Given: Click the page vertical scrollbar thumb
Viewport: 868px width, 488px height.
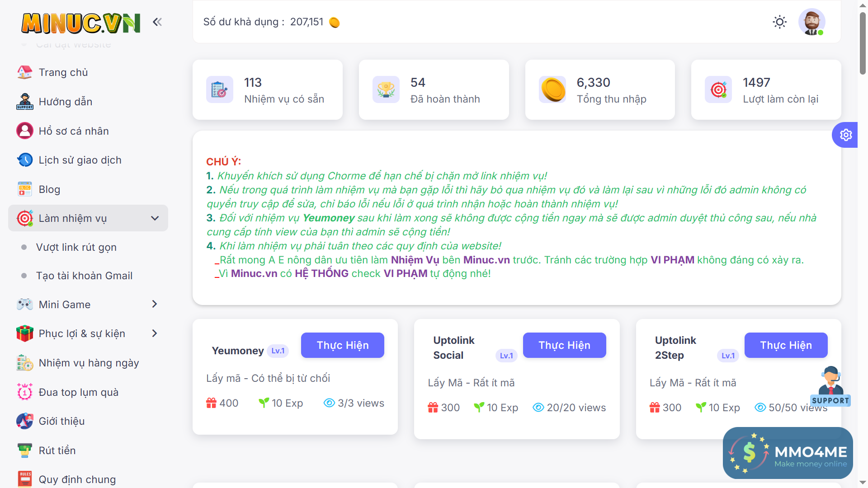Looking at the screenshot, I should point(863,43).
